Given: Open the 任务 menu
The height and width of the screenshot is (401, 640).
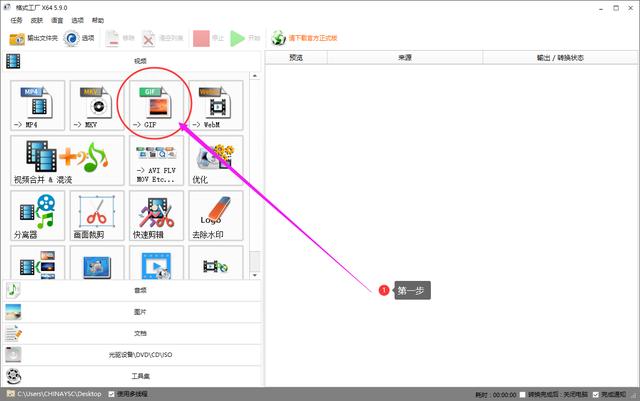Looking at the screenshot, I should click(18, 20).
